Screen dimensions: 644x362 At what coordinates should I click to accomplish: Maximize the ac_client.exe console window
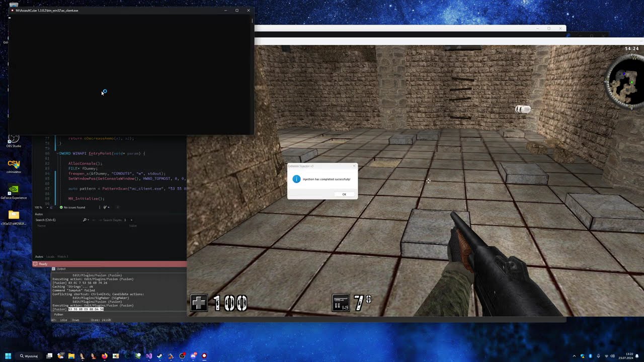click(237, 10)
